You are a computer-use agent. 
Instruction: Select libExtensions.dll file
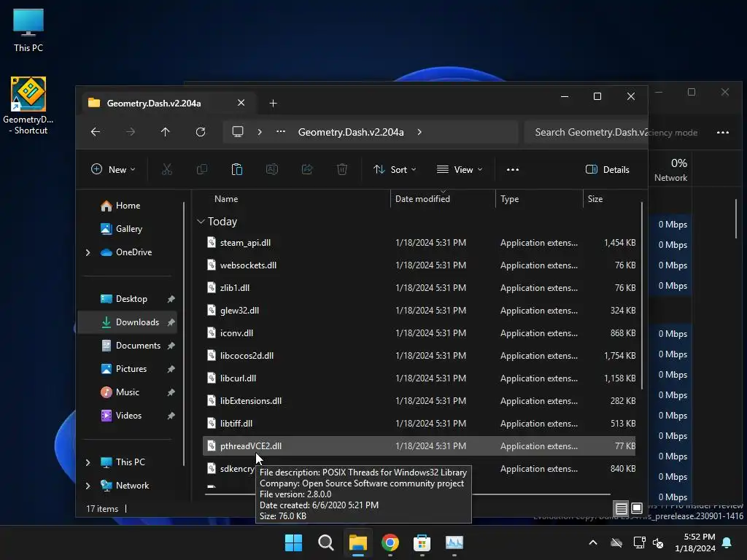pos(419,401)
